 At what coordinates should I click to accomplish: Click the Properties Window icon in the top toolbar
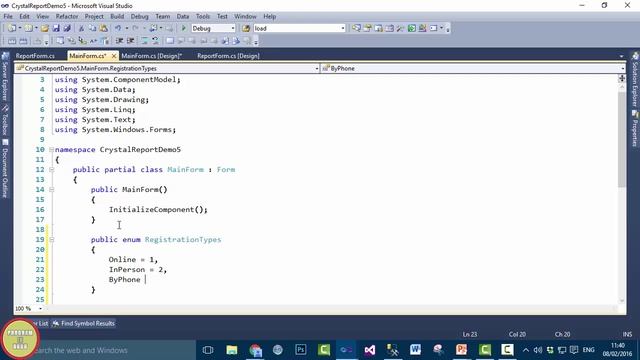tap(367, 28)
